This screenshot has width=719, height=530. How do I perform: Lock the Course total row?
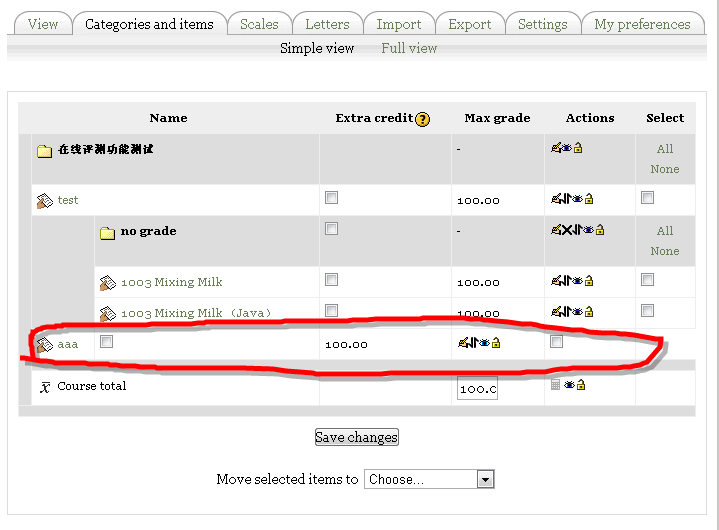click(x=581, y=385)
